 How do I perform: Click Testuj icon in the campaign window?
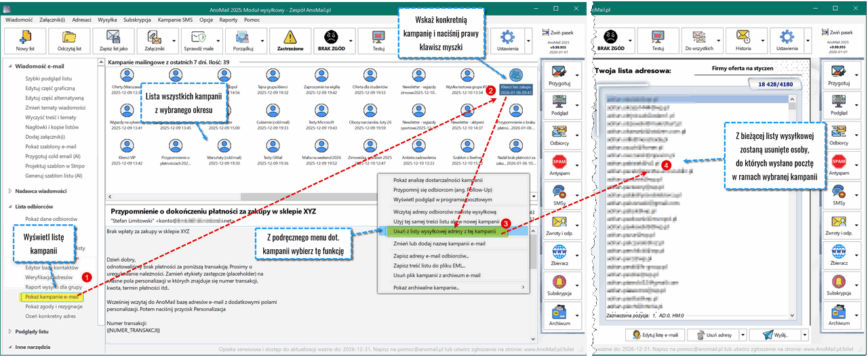click(378, 37)
